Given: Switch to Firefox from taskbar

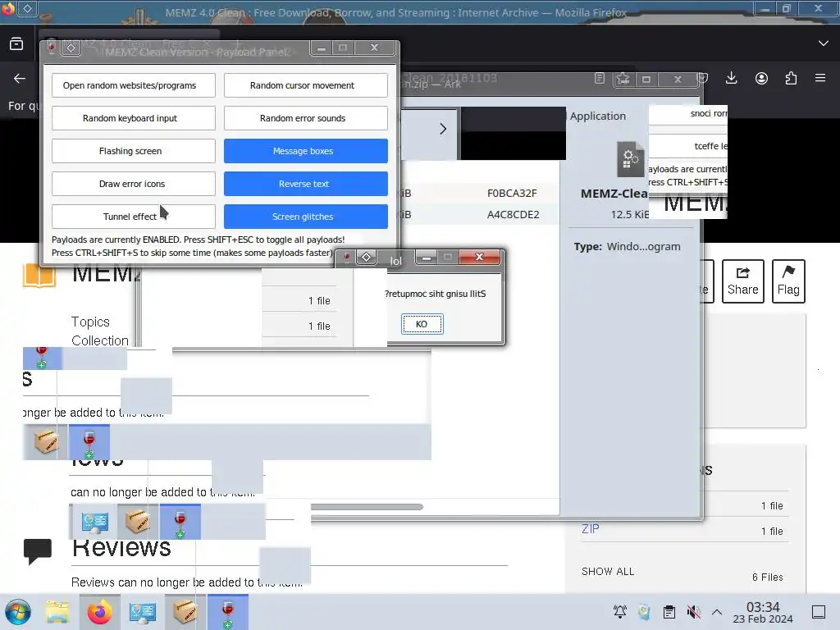Looking at the screenshot, I should (99, 612).
